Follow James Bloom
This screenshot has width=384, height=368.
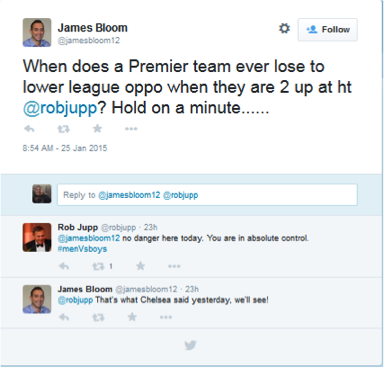[x=327, y=30]
